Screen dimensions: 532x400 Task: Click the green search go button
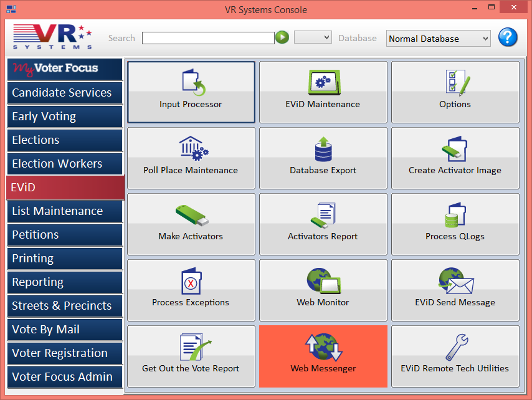point(282,37)
